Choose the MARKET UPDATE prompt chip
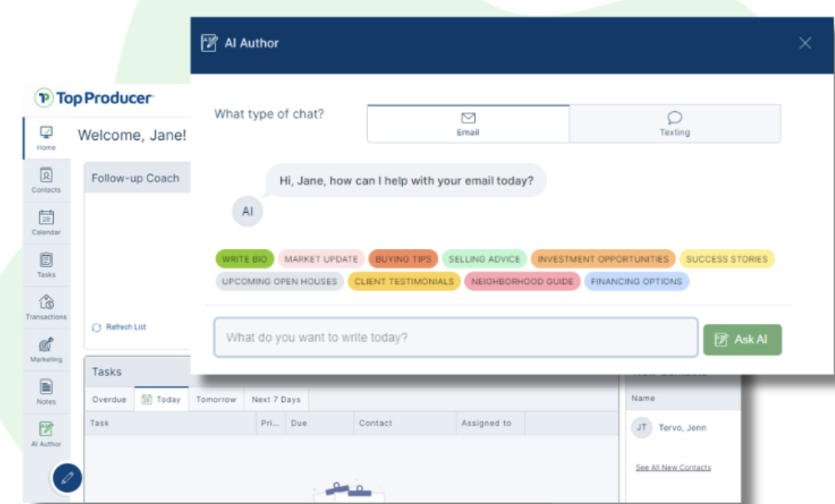835x504 pixels. pos(321,259)
